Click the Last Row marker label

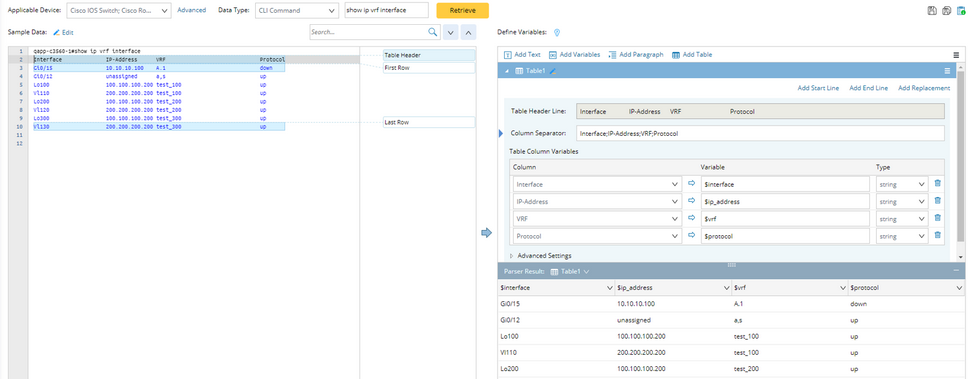tap(429, 122)
